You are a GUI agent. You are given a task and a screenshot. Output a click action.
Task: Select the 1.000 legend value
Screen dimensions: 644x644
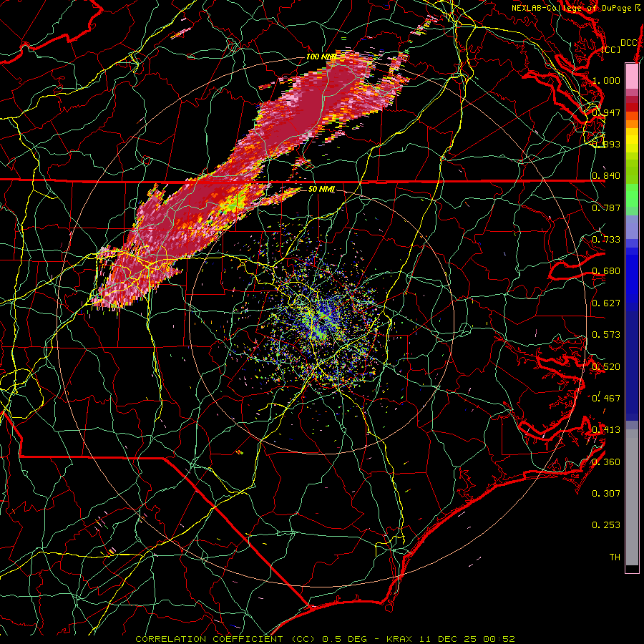[x=606, y=80]
